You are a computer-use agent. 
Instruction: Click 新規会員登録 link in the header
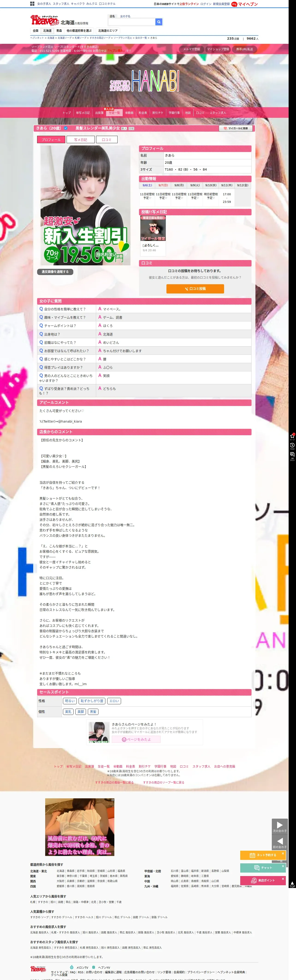point(222,4)
